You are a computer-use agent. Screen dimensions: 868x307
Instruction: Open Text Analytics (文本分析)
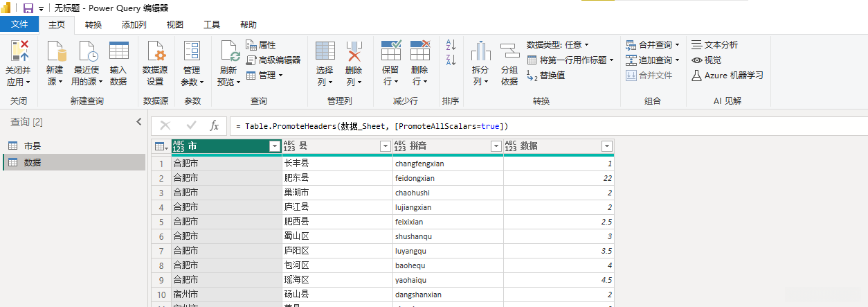pyautogui.click(x=714, y=45)
